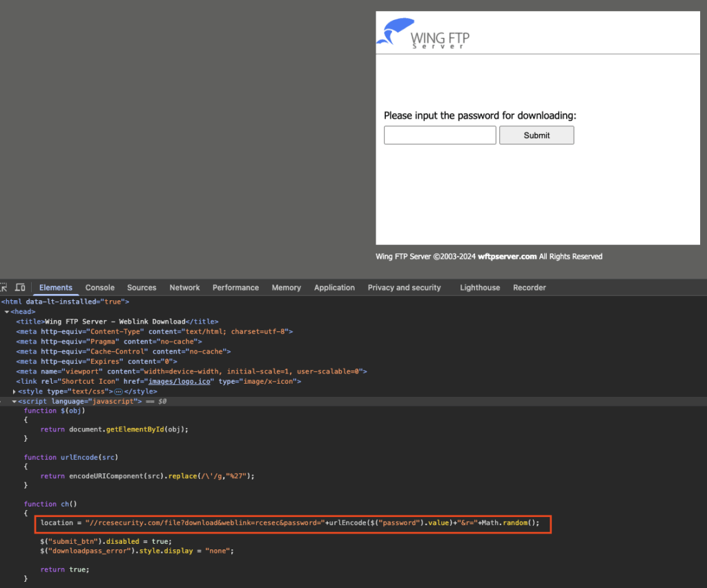Toggle the device toolbar icon

[x=20, y=288]
